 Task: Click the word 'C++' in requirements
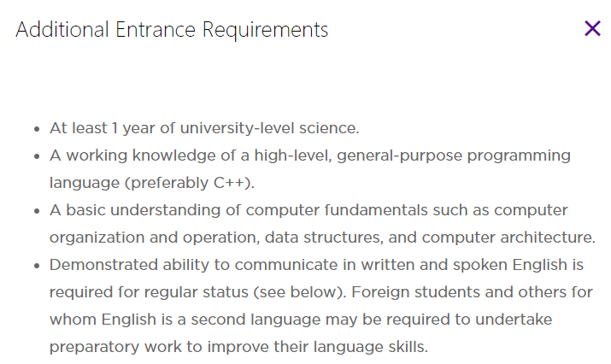pyautogui.click(x=232, y=182)
